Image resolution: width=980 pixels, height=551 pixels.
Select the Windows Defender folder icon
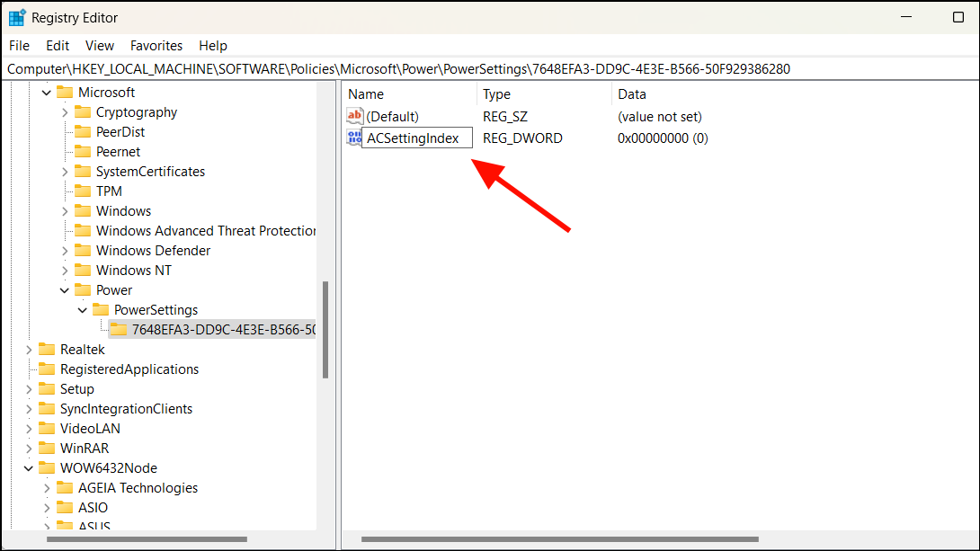point(83,251)
